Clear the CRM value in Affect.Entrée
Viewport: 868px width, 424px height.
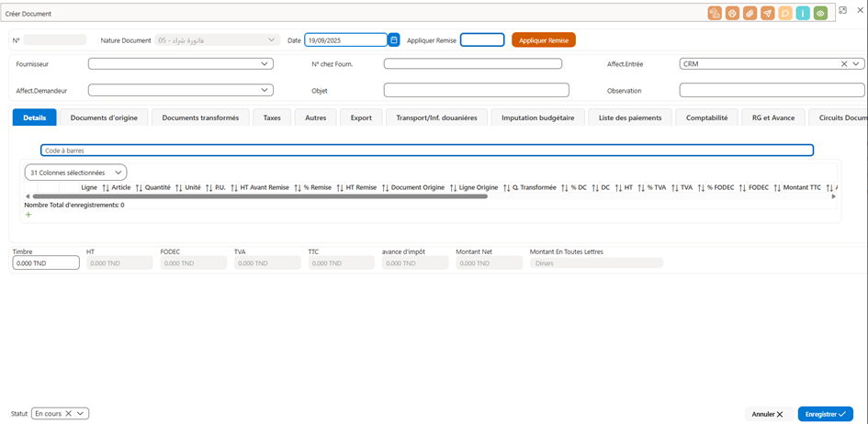click(844, 64)
